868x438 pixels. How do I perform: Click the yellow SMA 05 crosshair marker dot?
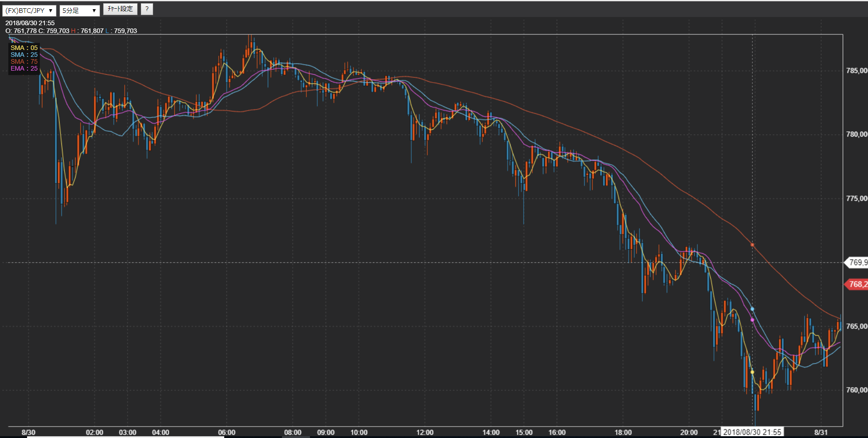point(752,372)
